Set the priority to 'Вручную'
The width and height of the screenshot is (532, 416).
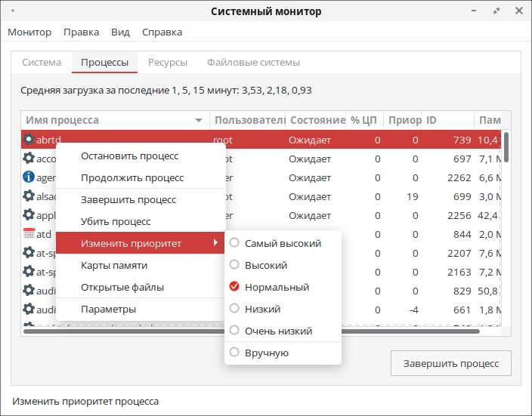click(266, 353)
